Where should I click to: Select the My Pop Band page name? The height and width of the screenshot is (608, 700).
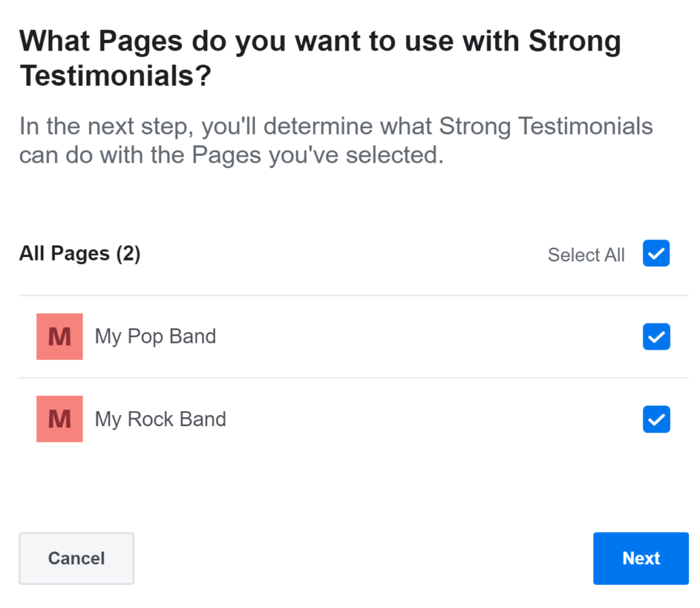pyautogui.click(x=155, y=336)
